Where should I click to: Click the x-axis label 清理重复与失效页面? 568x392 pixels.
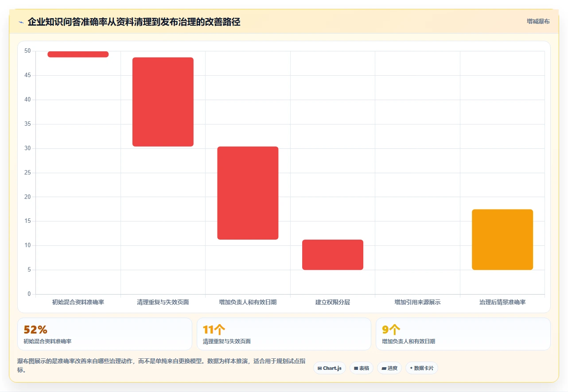coord(163,302)
